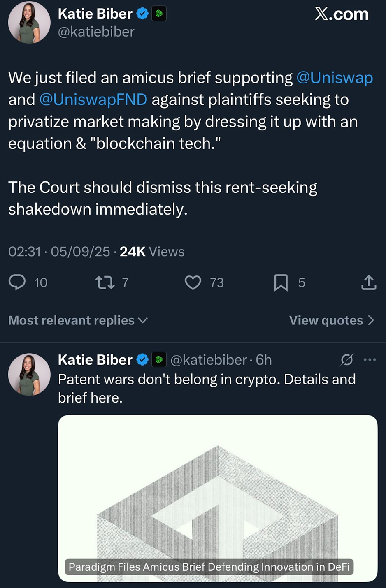
Task: Open the three-dot more menu on reply
Action: pos(370,360)
